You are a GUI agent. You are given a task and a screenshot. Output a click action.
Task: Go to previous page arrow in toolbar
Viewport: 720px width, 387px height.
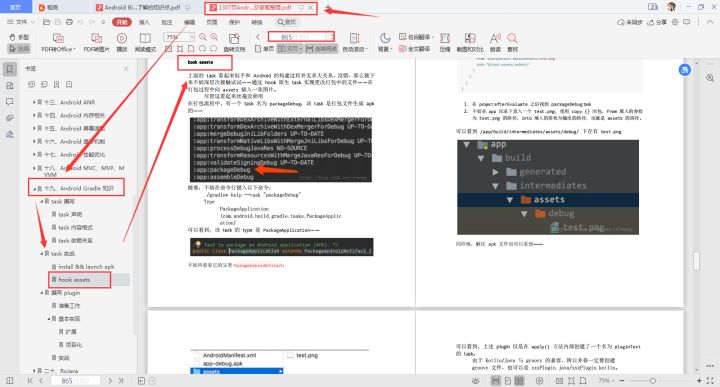258,37
